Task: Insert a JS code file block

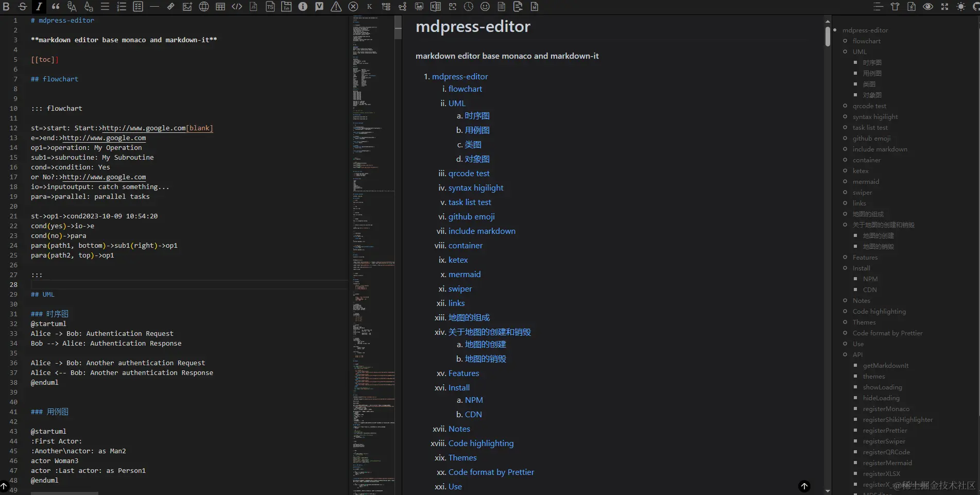Action: tap(253, 7)
